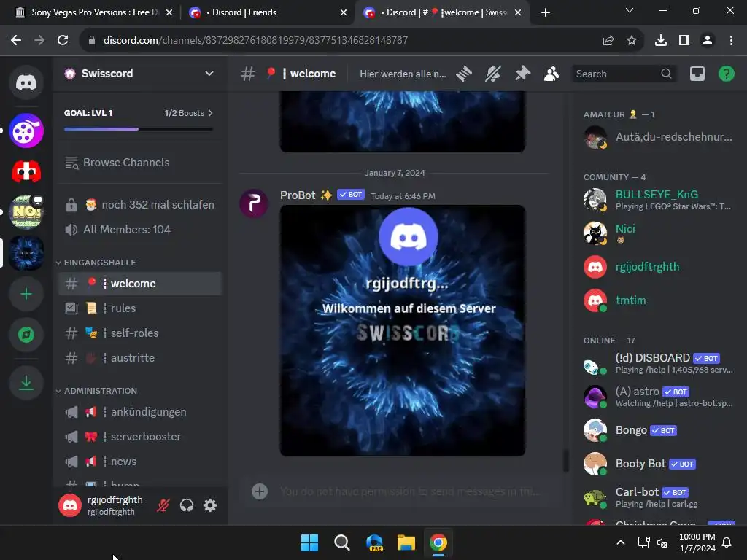Toggle Deafen headphones in user panel
Viewport: 747px width, 560px height.
pyautogui.click(x=187, y=505)
